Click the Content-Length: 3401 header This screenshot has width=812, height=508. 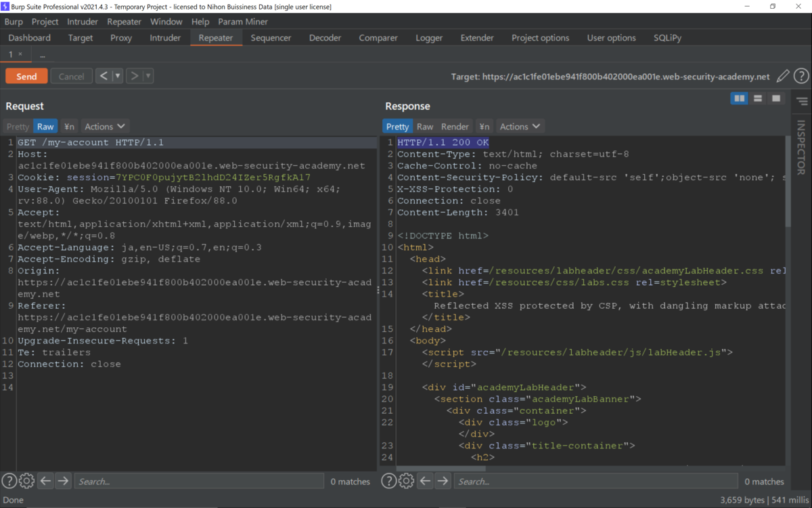[x=458, y=212]
